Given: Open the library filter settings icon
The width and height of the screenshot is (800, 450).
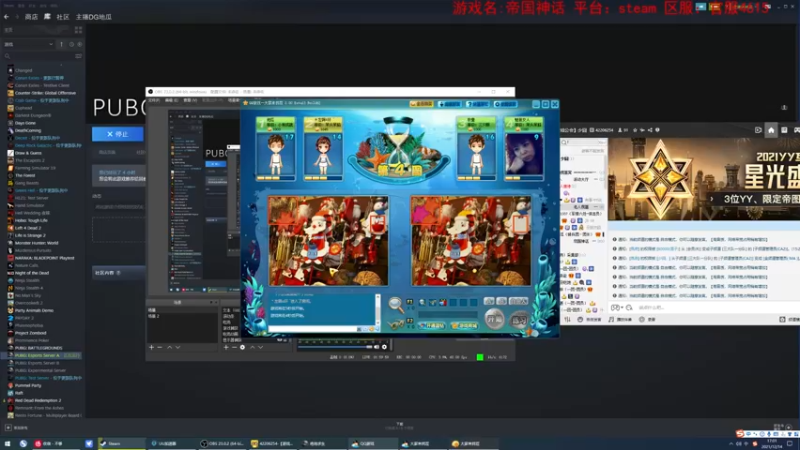Looking at the screenshot, I should 78,56.
